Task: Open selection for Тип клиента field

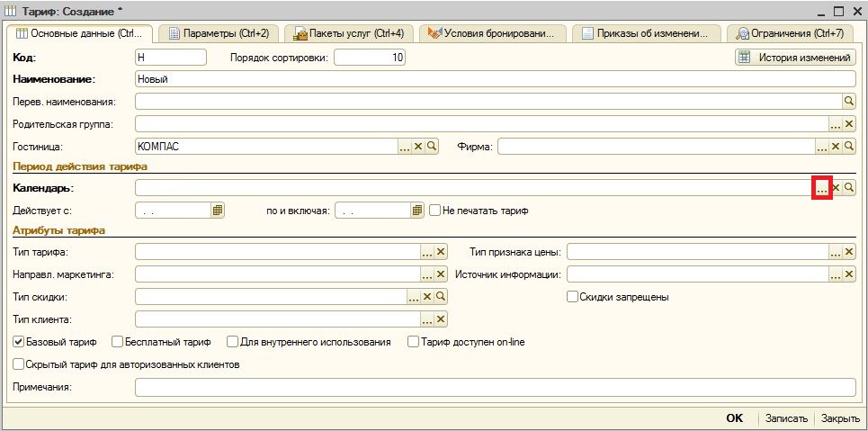Action: click(x=426, y=319)
